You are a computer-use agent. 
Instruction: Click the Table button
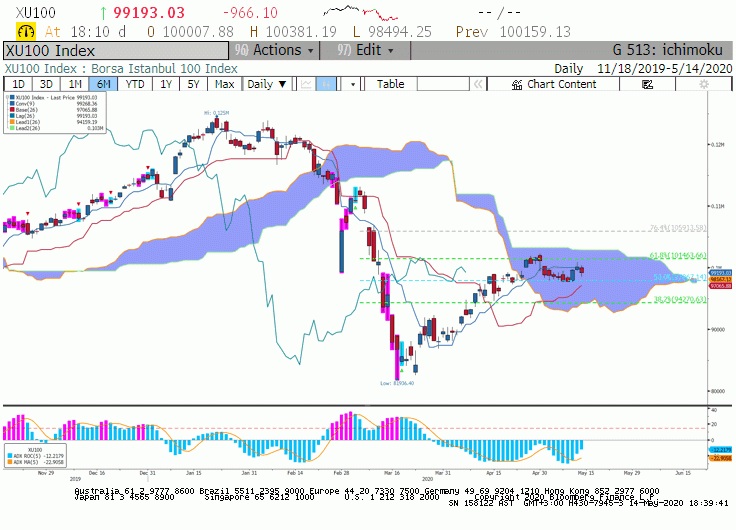coord(391,84)
